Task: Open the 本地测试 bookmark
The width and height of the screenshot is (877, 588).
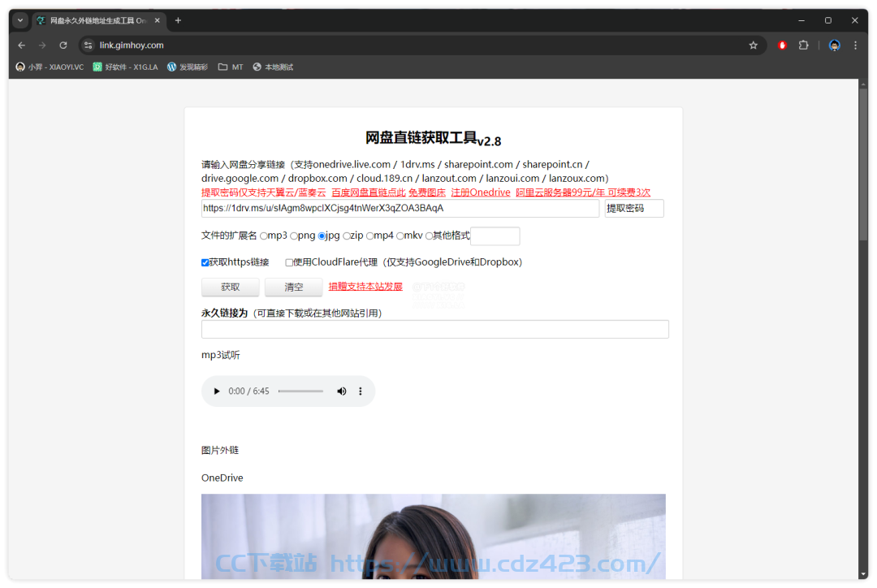Action: [x=273, y=67]
